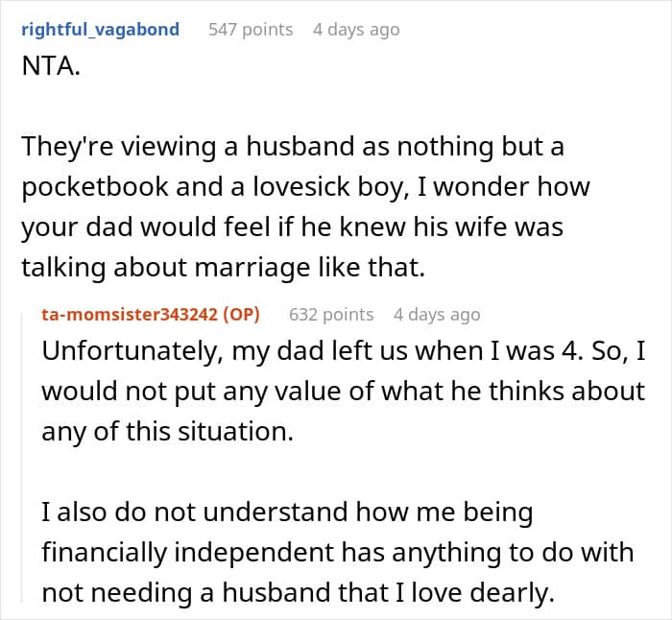Click the (OP) label on the reply
The height and width of the screenshot is (620, 672).
click(x=241, y=315)
